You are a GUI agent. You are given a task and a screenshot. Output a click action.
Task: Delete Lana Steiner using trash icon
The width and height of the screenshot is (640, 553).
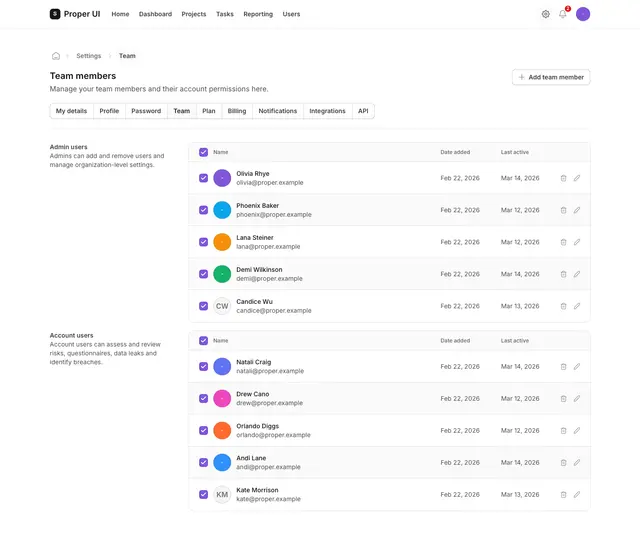click(x=563, y=242)
